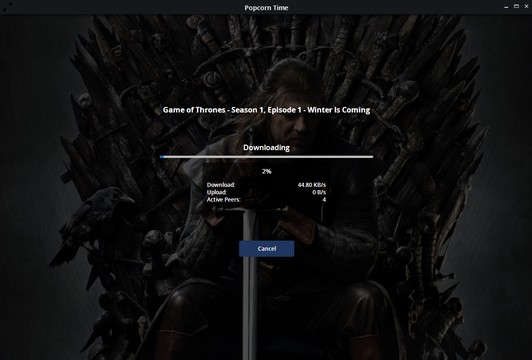Click the Active Peers label
532x360 pixels.
224,200
